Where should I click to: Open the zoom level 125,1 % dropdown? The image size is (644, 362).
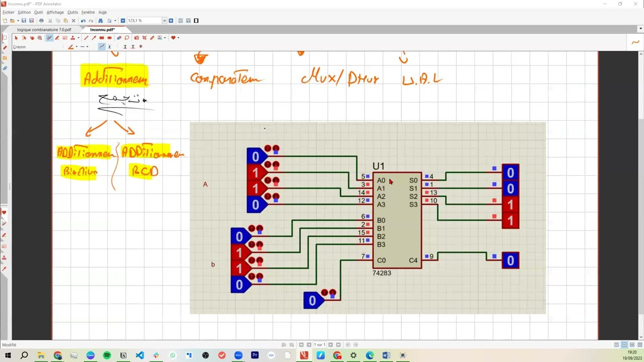coord(164,21)
